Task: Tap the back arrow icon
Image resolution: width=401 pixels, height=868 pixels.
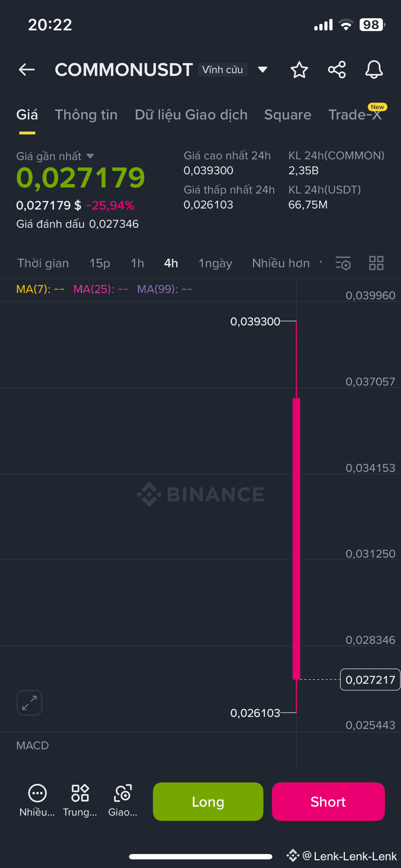Action: tap(27, 70)
